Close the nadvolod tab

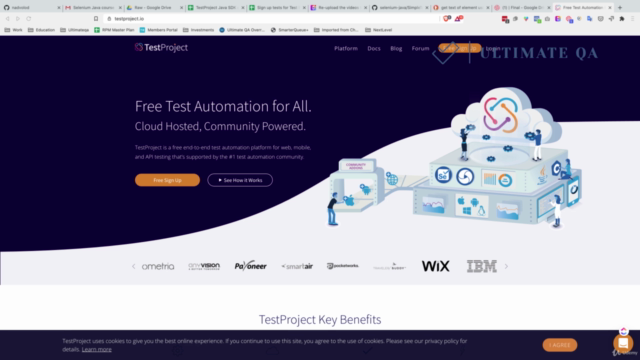(x=59, y=7)
